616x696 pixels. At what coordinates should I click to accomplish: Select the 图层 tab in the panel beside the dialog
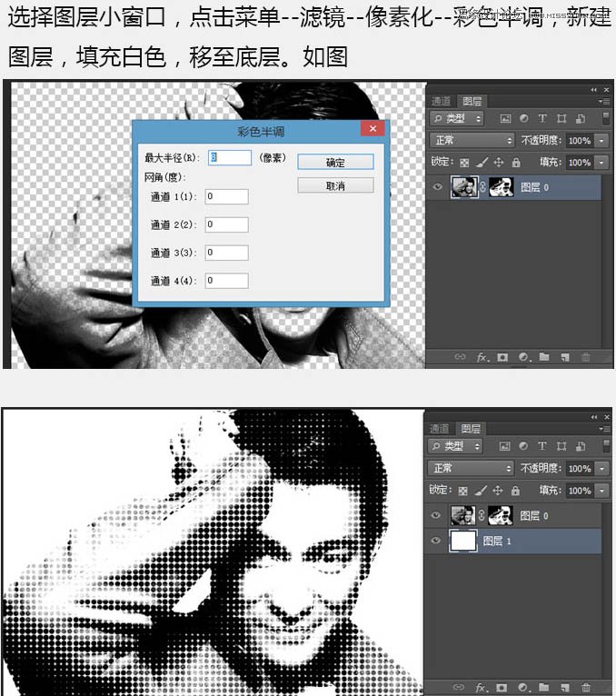click(x=472, y=101)
